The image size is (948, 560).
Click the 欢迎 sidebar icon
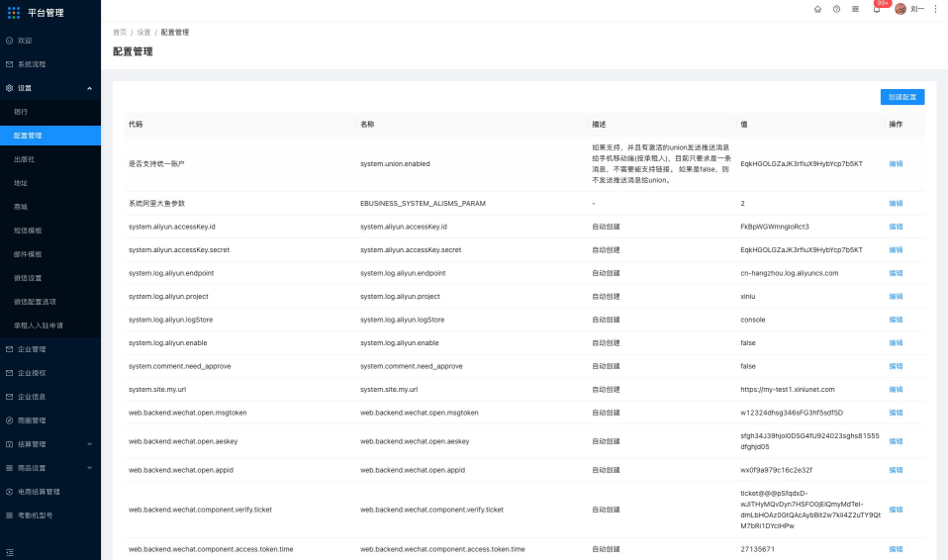pos(9,41)
